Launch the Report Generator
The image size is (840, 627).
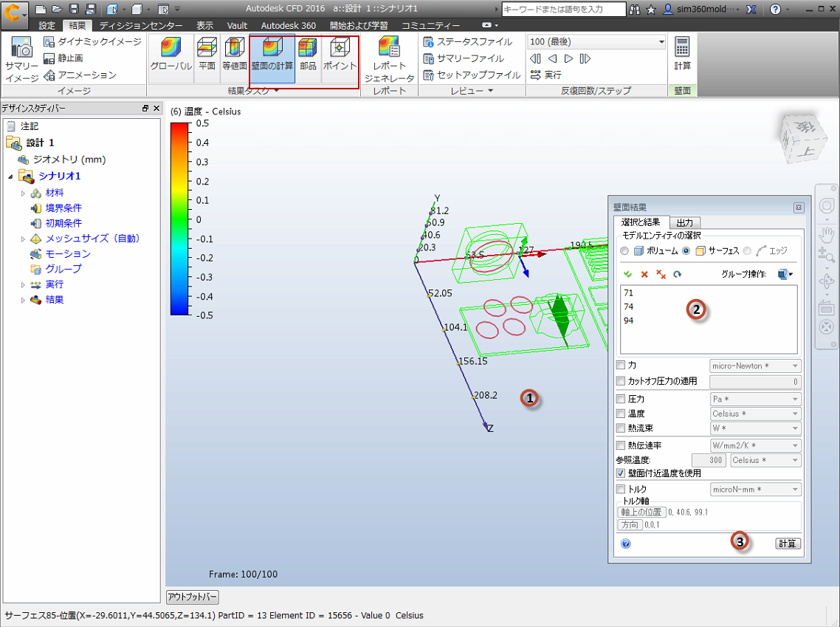click(389, 60)
